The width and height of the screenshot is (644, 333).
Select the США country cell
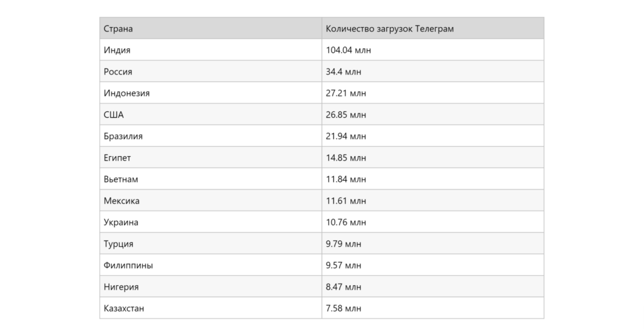coord(211,115)
